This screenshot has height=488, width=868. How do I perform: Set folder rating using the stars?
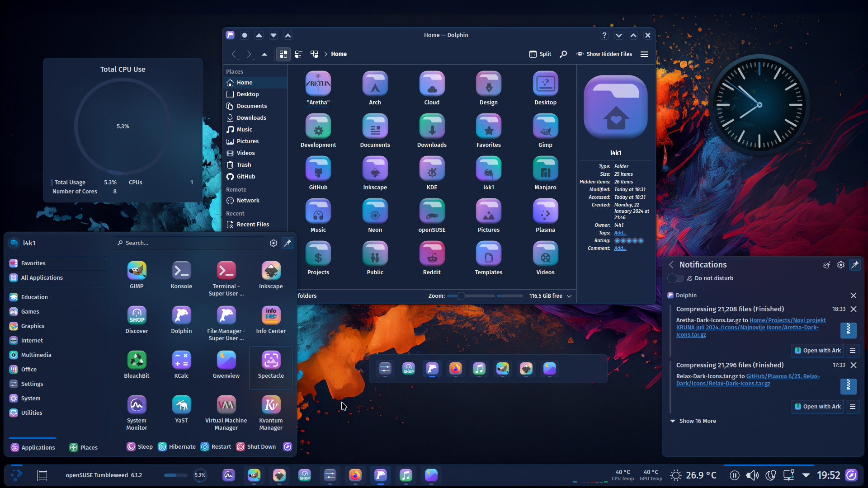(x=629, y=241)
